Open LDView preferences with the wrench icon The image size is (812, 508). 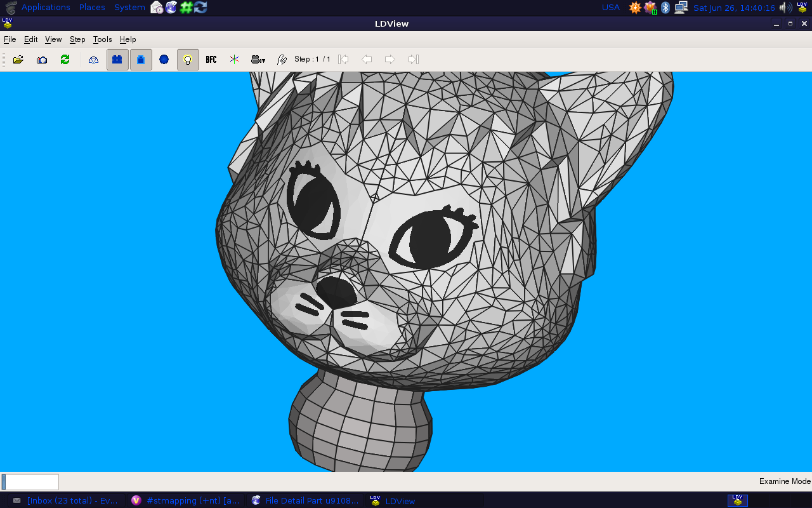(282, 59)
